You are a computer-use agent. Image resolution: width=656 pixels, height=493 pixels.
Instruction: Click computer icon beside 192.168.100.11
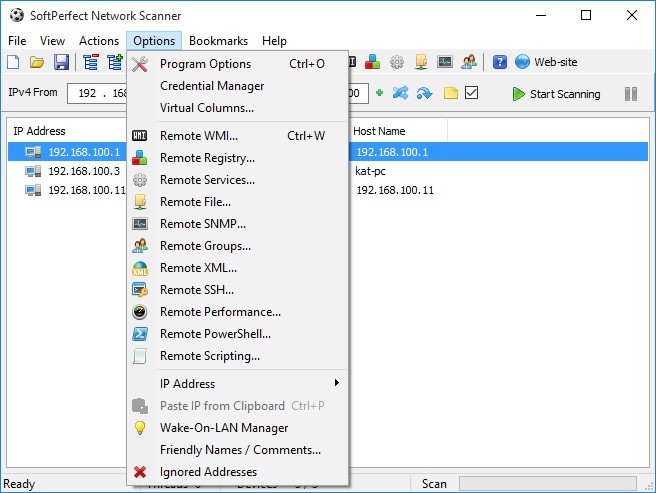pos(33,190)
